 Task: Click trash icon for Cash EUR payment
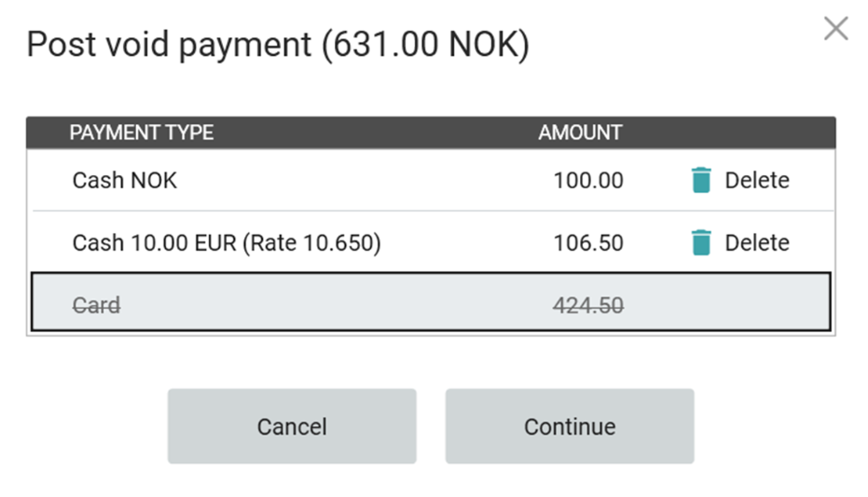701,242
